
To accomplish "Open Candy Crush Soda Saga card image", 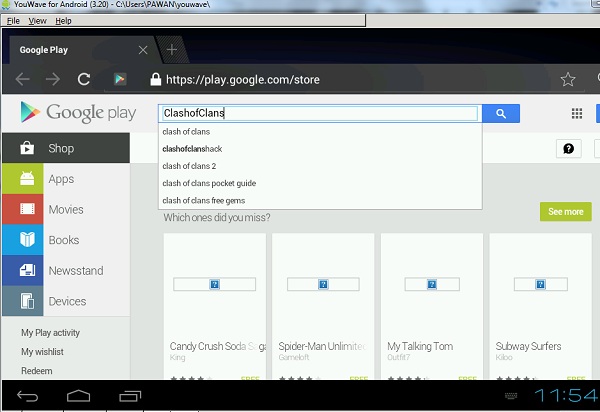I will (215, 284).
